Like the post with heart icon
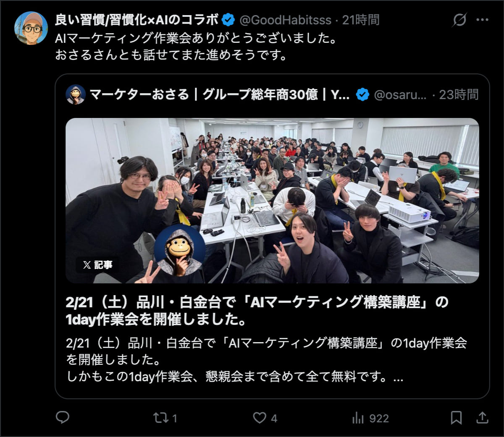The image size is (504, 437). (259, 418)
